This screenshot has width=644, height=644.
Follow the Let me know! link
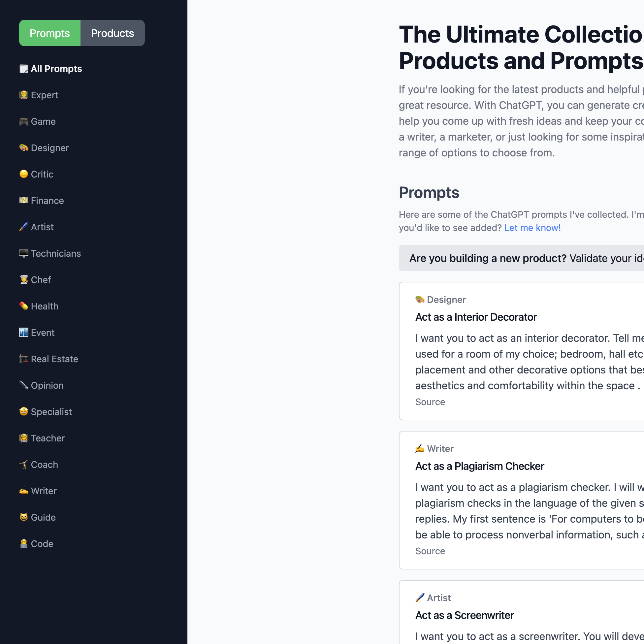click(x=532, y=228)
